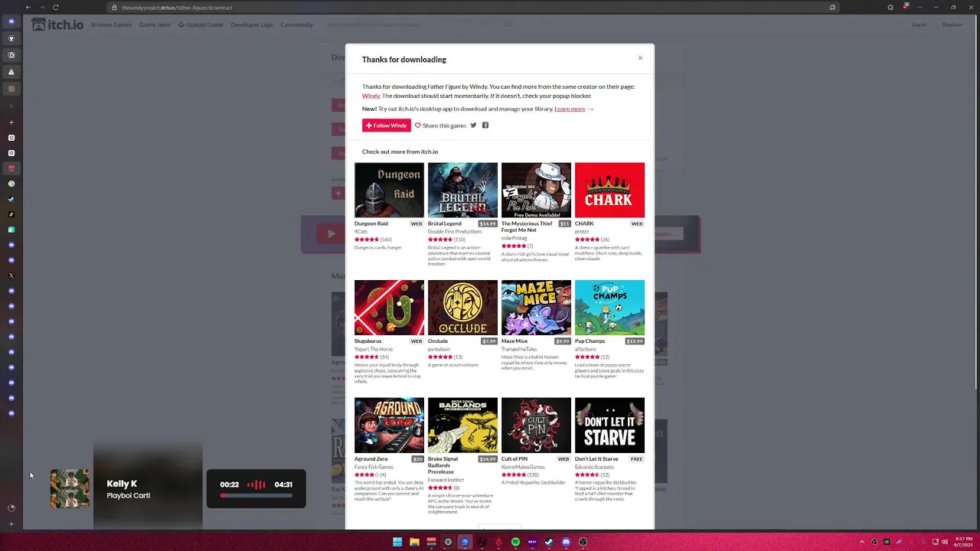Image resolution: width=980 pixels, height=551 pixels.
Task: Open OBS Studio from the taskbar
Action: click(583, 542)
